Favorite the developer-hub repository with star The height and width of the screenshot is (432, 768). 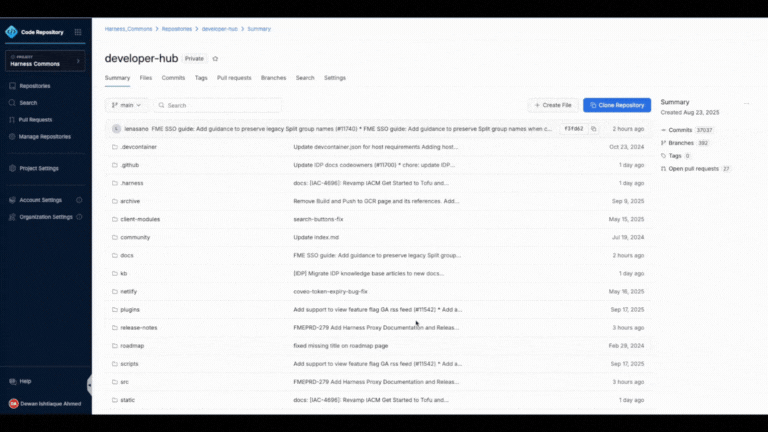(215, 59)
